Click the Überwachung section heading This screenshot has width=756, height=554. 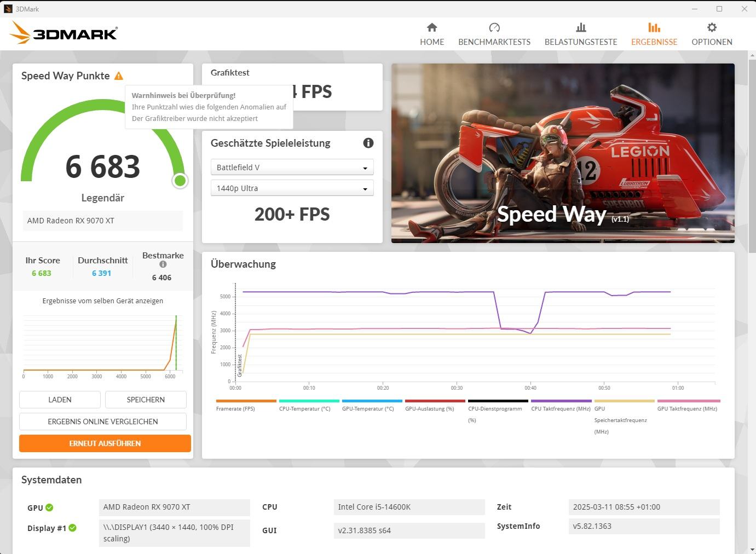[244, 264]
